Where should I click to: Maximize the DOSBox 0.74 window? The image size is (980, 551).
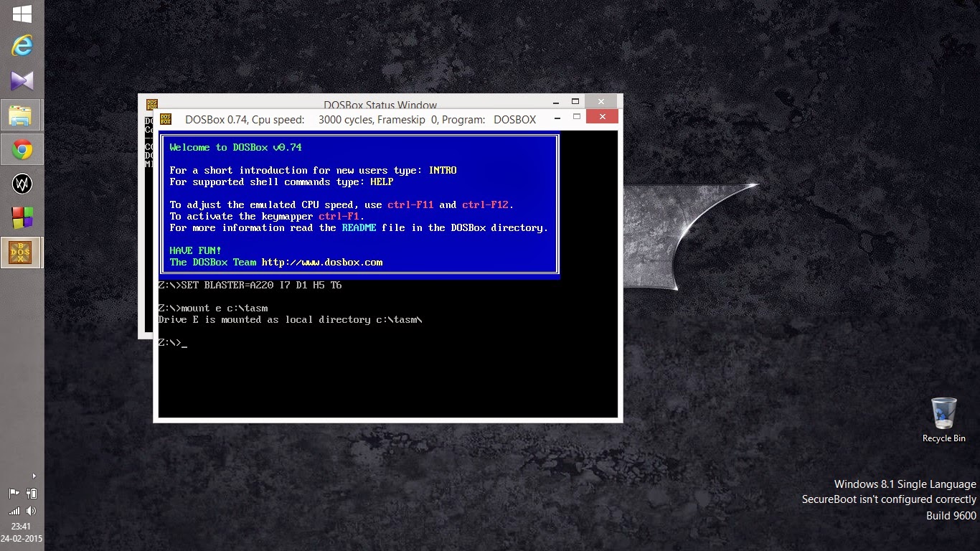(x=577, y=117)
